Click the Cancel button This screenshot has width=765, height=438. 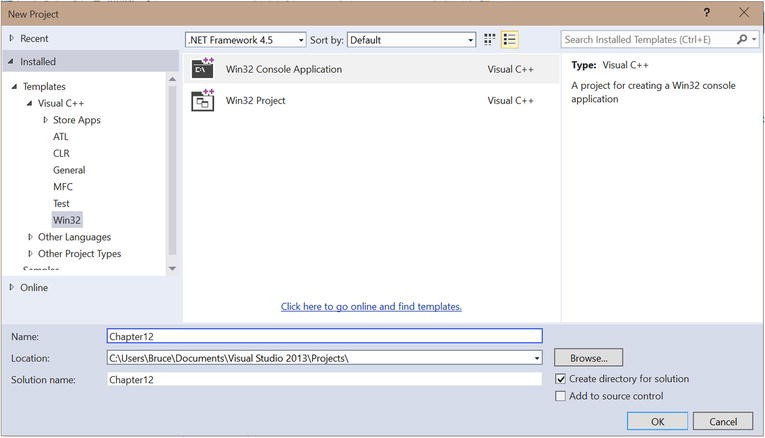(723, 421)
